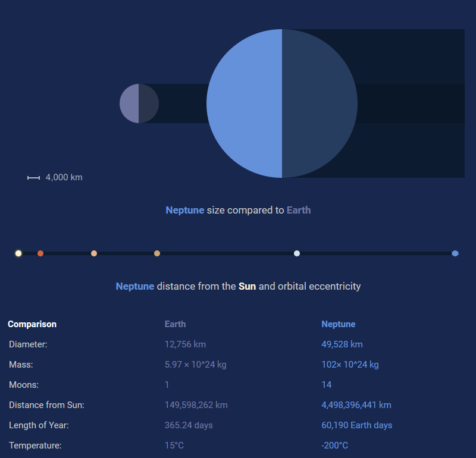The width and height of the screenshot is (476, 458).
Task: Click the orbit track between Saturn and Uranus
Action: click(x=226, y=253)
